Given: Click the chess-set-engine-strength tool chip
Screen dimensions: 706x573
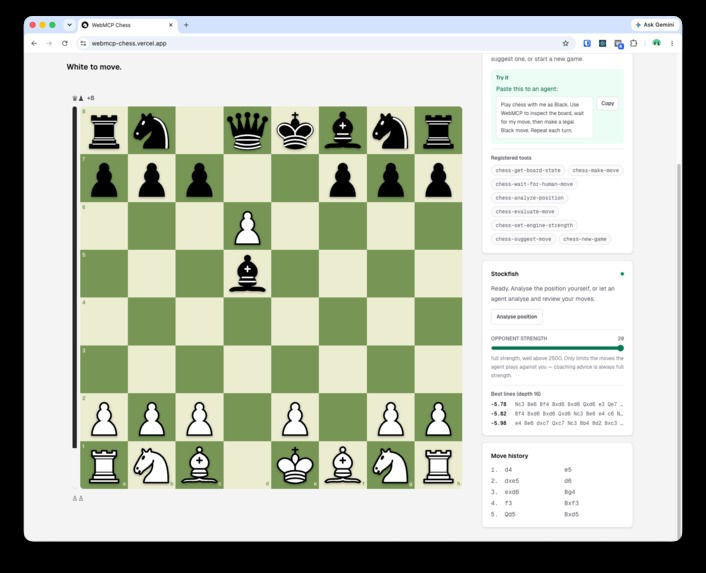Looking at the screenshot, I should pos(534,225).
